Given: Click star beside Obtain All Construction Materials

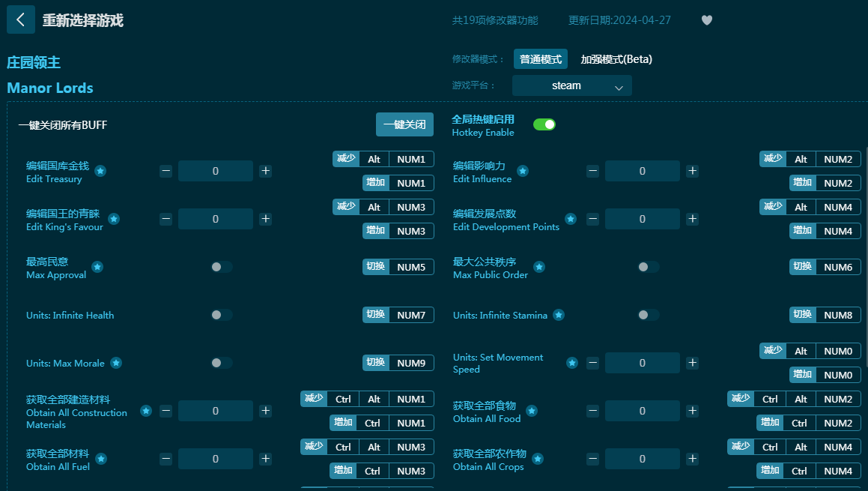Looking at the screenshot, I should click(146, 411).
